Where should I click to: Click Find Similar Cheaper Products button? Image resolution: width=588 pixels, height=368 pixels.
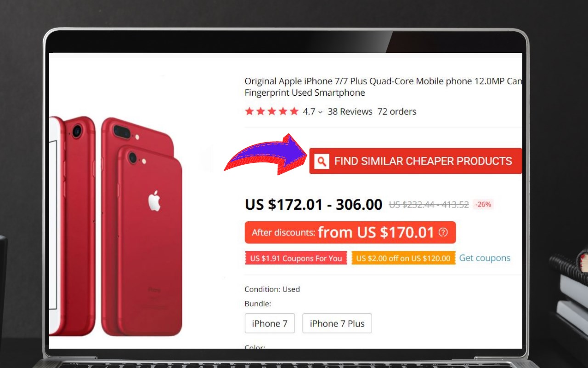(415, 161)
